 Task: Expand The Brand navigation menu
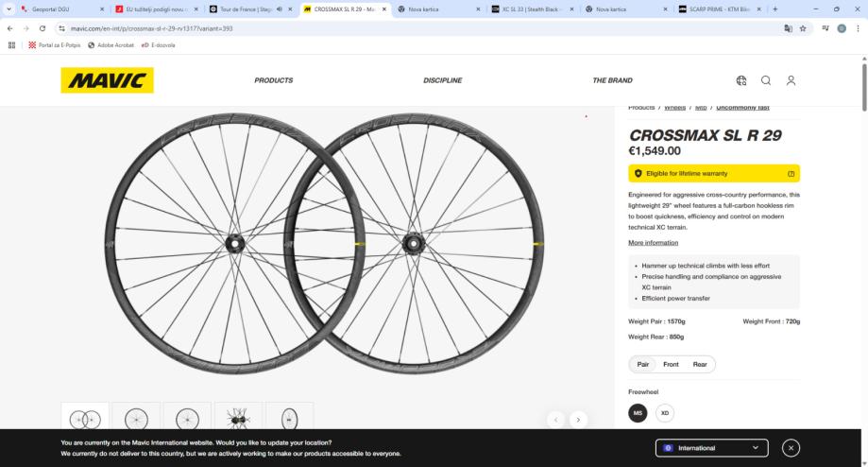(x=612, y=80)
